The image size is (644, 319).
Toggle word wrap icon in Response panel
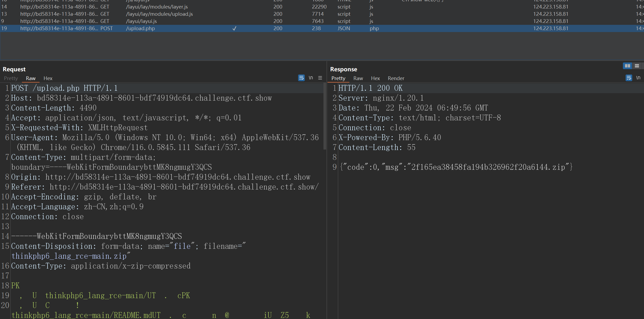629,78
